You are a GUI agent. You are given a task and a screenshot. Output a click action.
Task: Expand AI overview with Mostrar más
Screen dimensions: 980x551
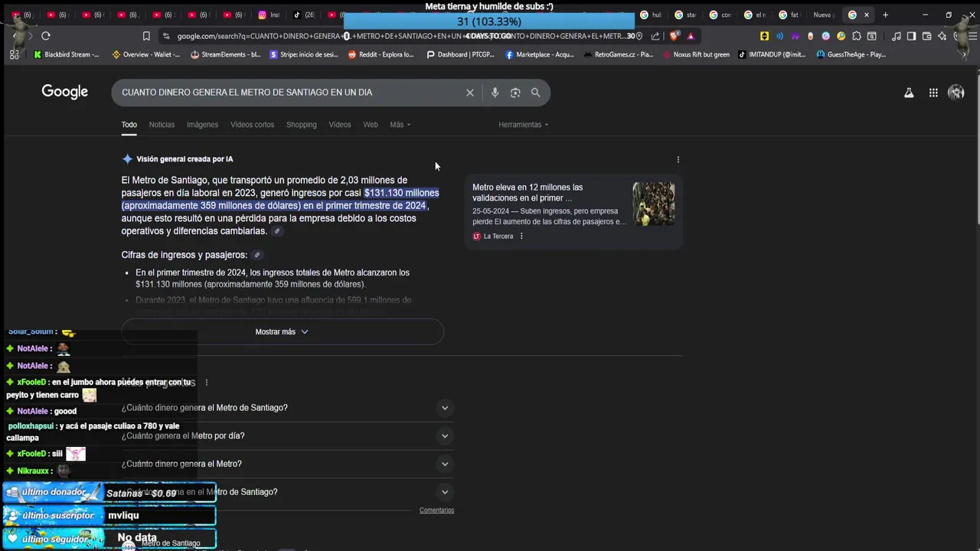(x=282, y=332)
